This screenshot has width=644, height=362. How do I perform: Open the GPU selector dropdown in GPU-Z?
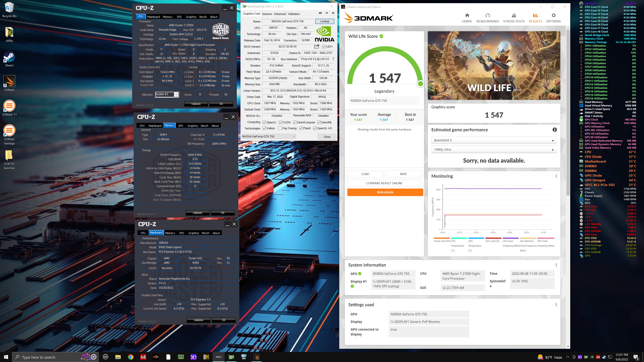269,136
